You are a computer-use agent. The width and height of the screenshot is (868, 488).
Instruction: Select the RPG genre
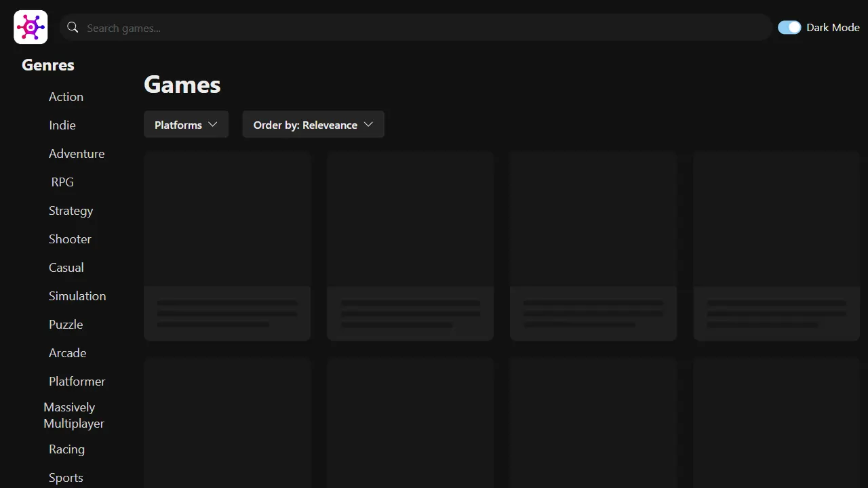pos(62,182)
